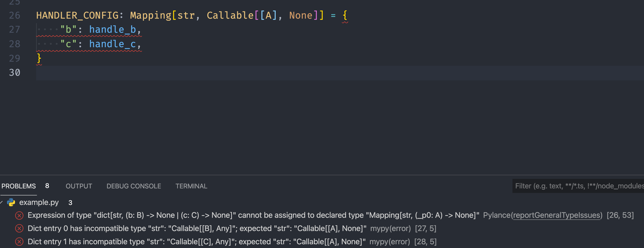Click line number 26 in the editor gutter
This screenshot has width=644, height=248.
[14, 15]
